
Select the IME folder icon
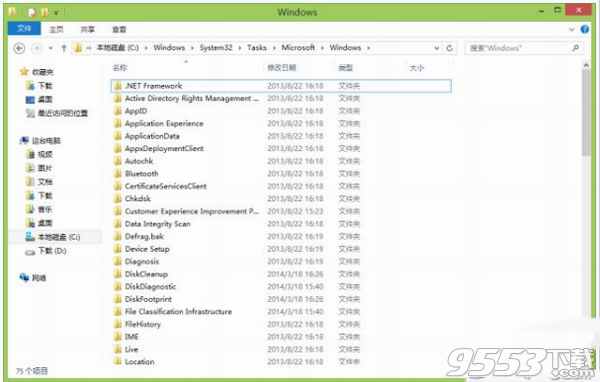[118, 337]
